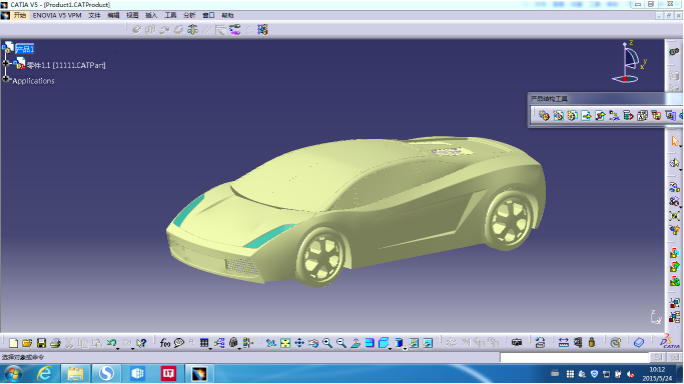
Task: Click the Design Table grid icon
Action: pos(204,343)
